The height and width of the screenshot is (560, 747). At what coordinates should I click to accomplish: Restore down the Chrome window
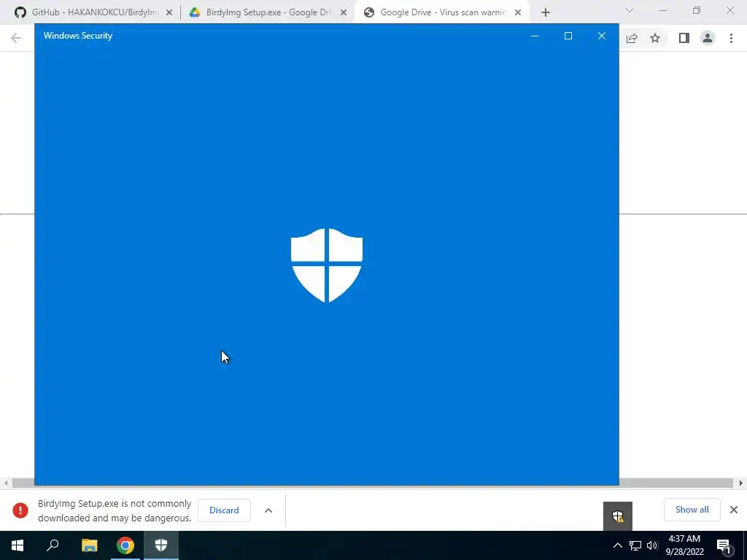click(x=697, y=10)
